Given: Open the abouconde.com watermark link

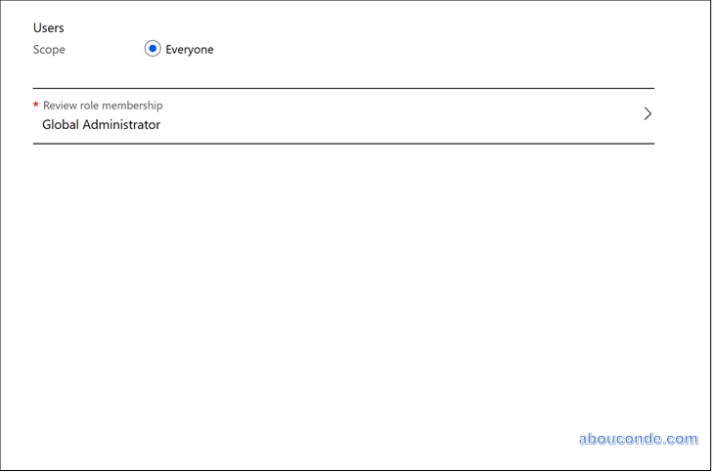Looking at the screenshot, I should (638, 438).
